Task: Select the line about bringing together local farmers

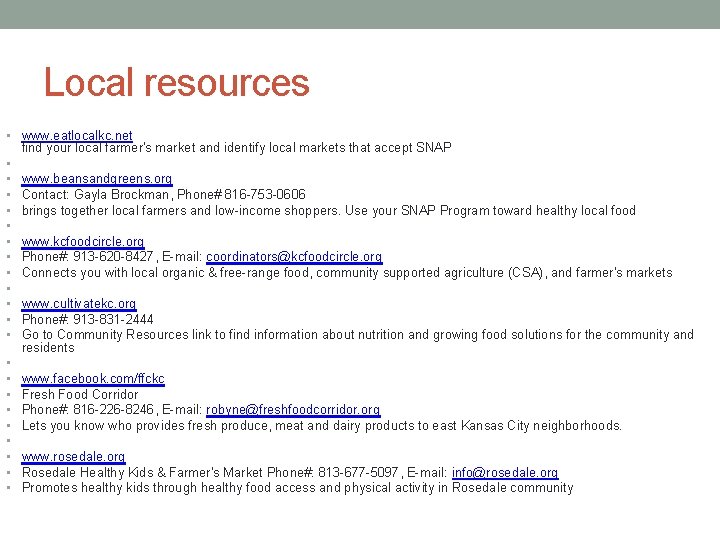Action: tap(329, 210)
